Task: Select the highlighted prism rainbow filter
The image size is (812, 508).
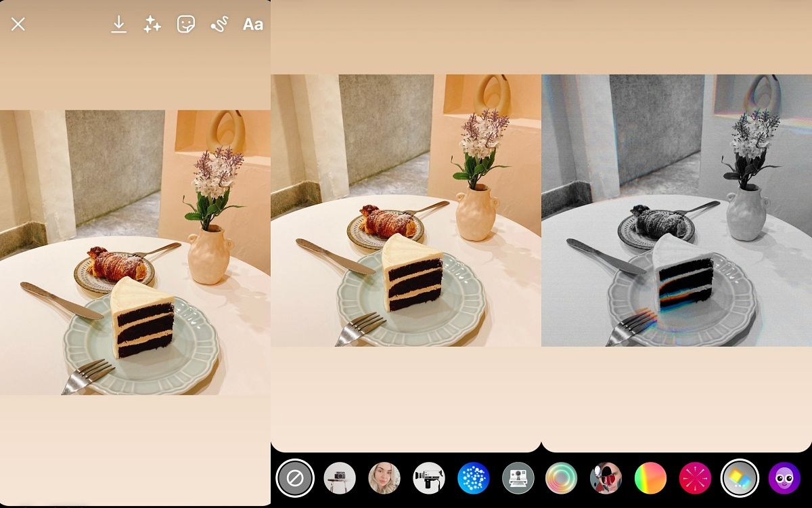Action: coord(740,478)
